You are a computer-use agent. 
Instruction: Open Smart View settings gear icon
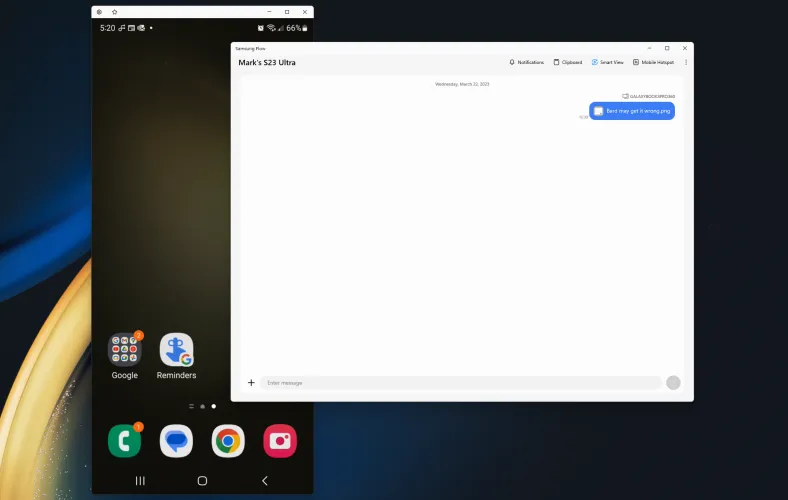click(x=99, y=11)
